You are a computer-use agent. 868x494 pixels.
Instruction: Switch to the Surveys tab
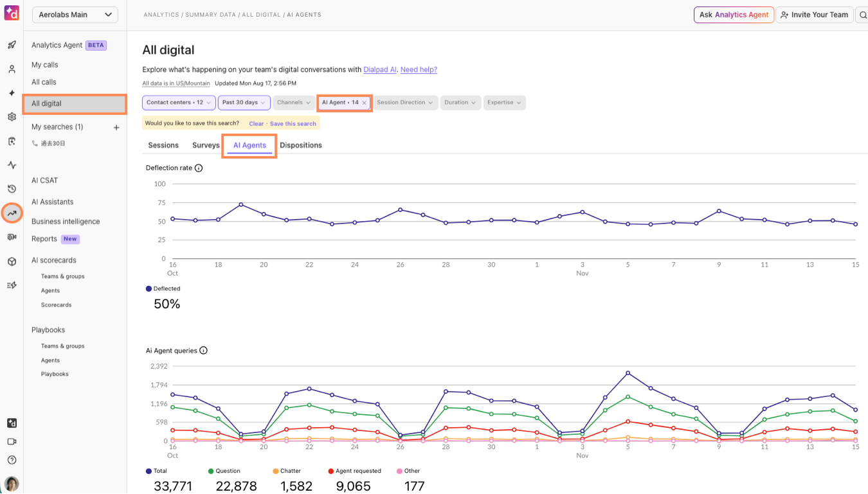tap(206, 145)
